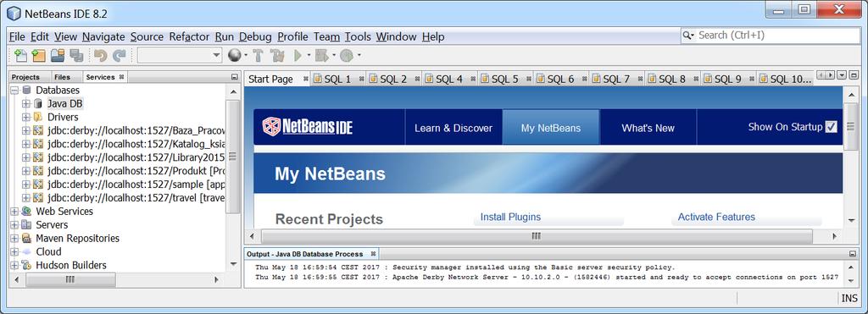Image resolution: width=868 pixels, height=314 pixels.
Task: Click the Open Project toolbar icon
Action: [x=58, y=55]
